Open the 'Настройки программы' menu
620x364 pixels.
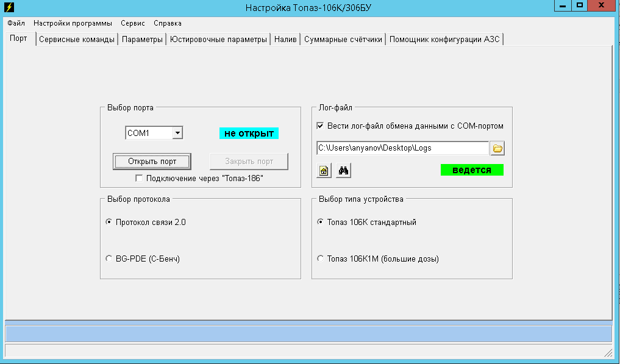(73, 23)
